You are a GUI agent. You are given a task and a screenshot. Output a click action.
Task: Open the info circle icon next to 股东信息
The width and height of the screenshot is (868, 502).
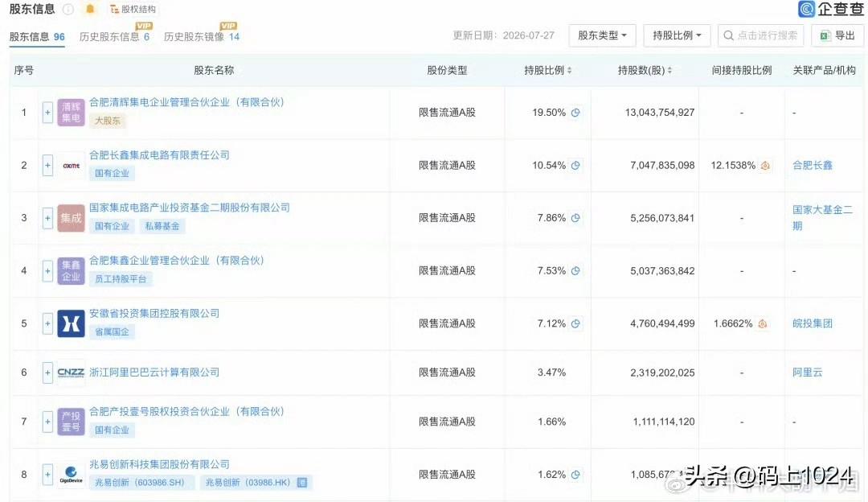click(68, 9)
